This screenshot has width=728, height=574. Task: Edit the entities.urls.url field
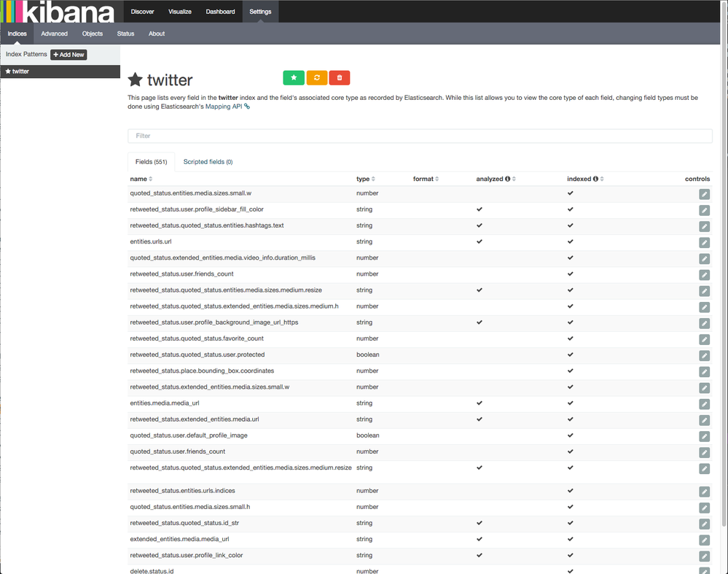pos(704,242)
